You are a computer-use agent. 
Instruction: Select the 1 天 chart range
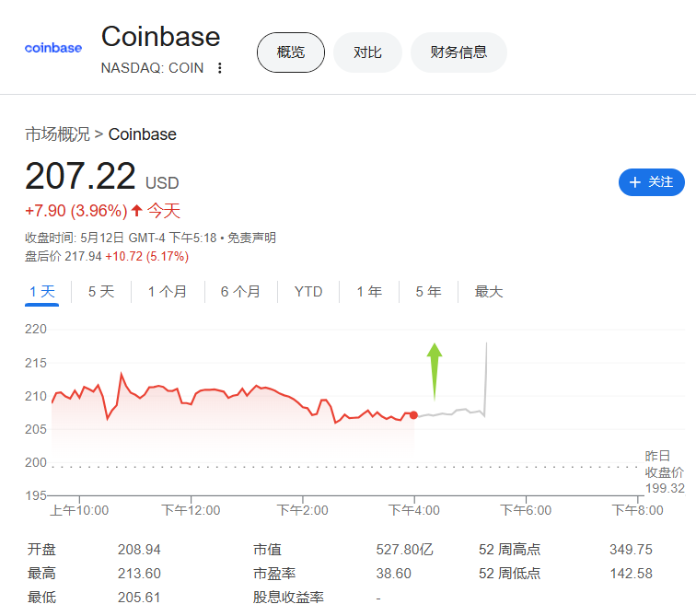click(41, 292)
